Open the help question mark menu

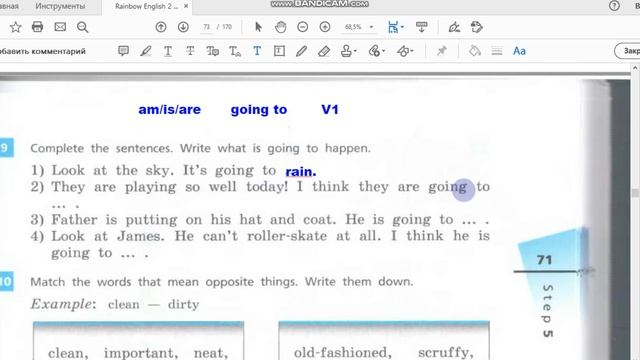pyautogui.click(x=614, y=6)
